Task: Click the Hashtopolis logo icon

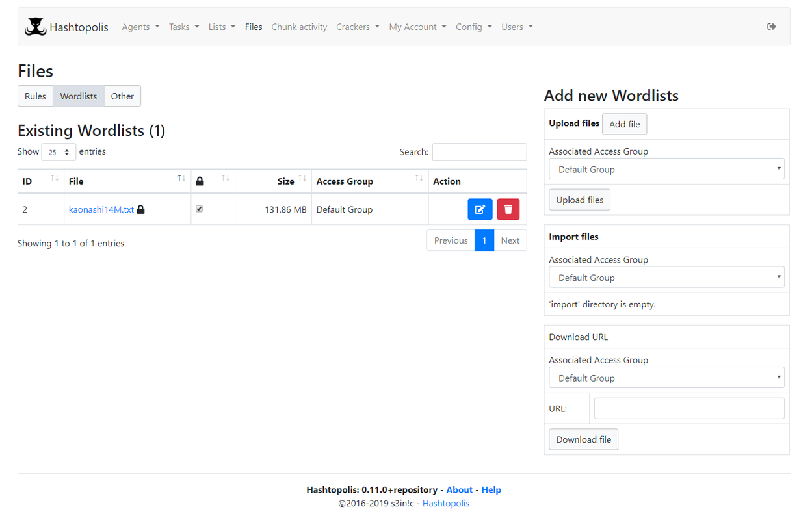Action: point(35,27)
